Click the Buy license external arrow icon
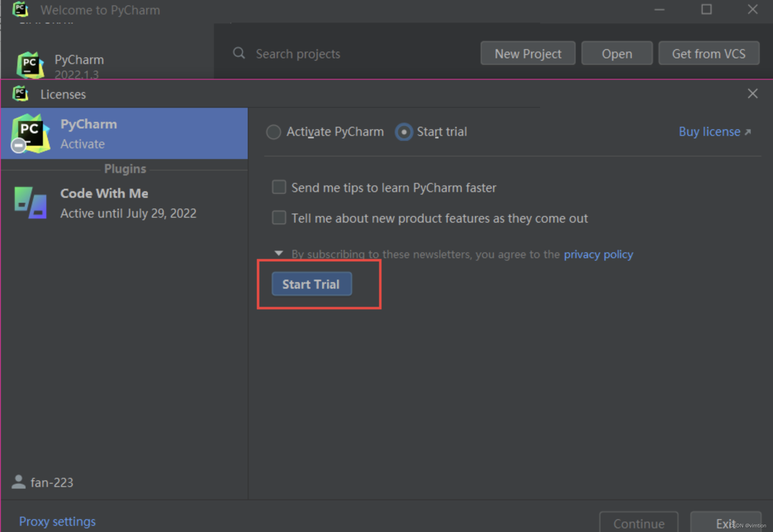Viewport: 773px width, 532px height. [747, 132]
